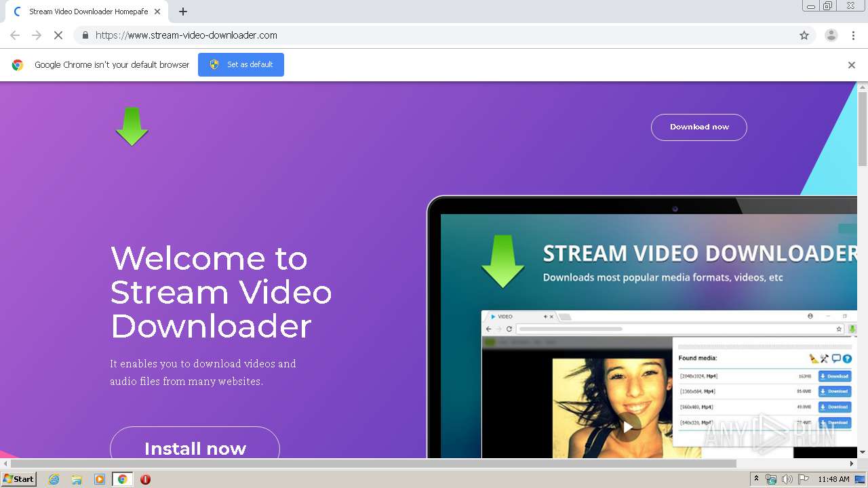Click the taskbar clock 11:48 AM
The height and width of the screenshot is (488, 868).
coord(833,479)
